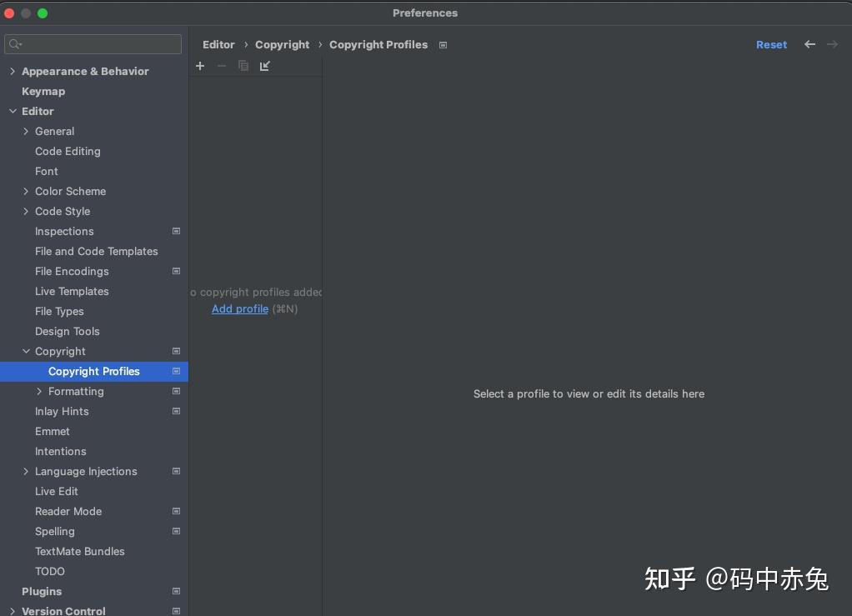
Task: Expand the Formatting subsection under Copyright
Action: click(x=38, y=391)
